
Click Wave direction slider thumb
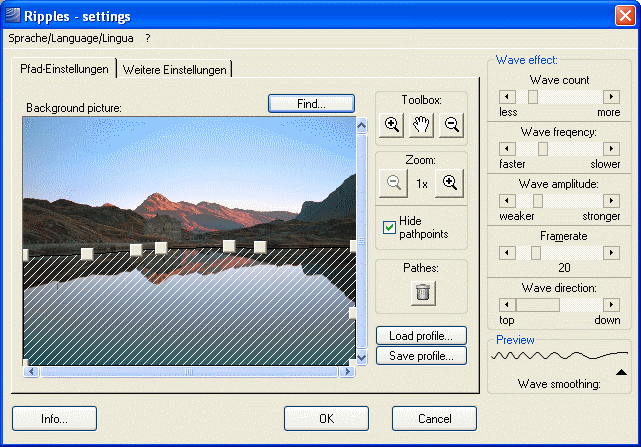[x=538, y=305]
